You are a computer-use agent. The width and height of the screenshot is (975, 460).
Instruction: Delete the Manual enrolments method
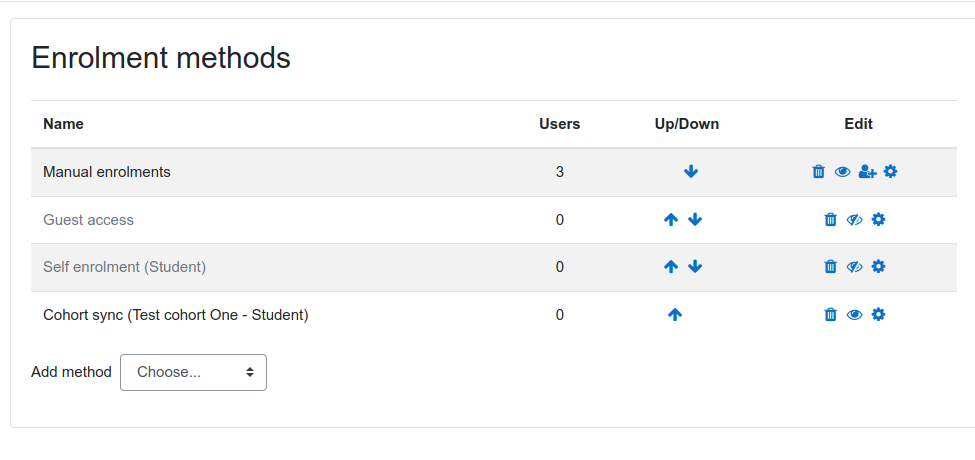click(x=818, y=172)
